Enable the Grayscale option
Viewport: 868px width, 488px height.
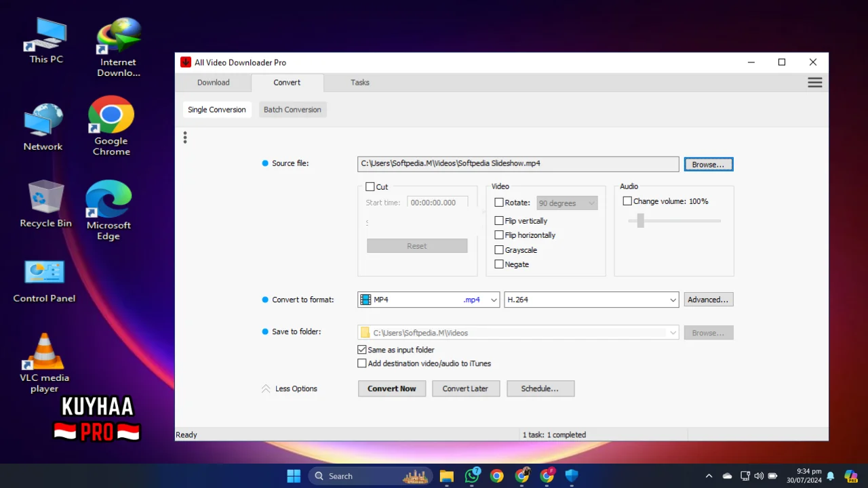pos(499,250)
